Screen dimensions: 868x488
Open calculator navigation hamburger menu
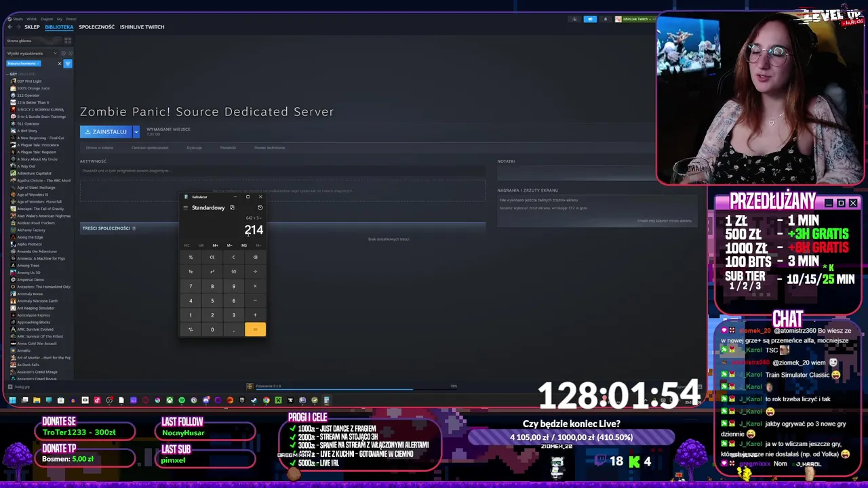click(x=186, y=207)
